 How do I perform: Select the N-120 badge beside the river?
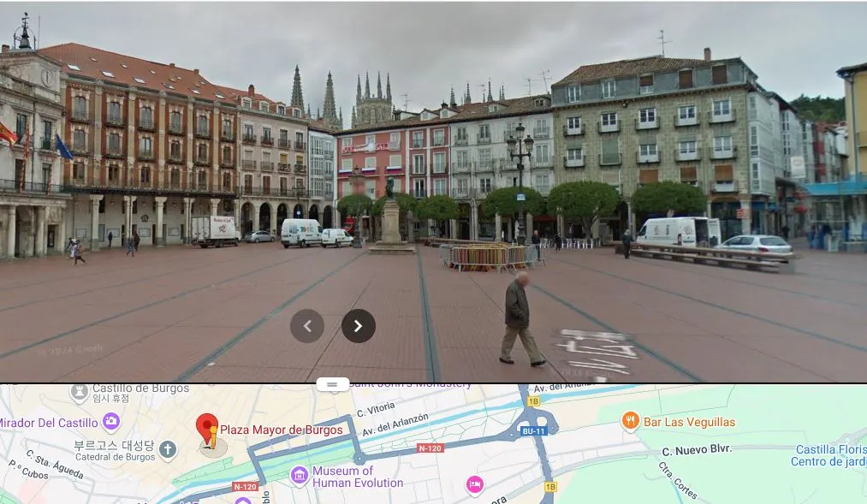(x=246, y=487)
